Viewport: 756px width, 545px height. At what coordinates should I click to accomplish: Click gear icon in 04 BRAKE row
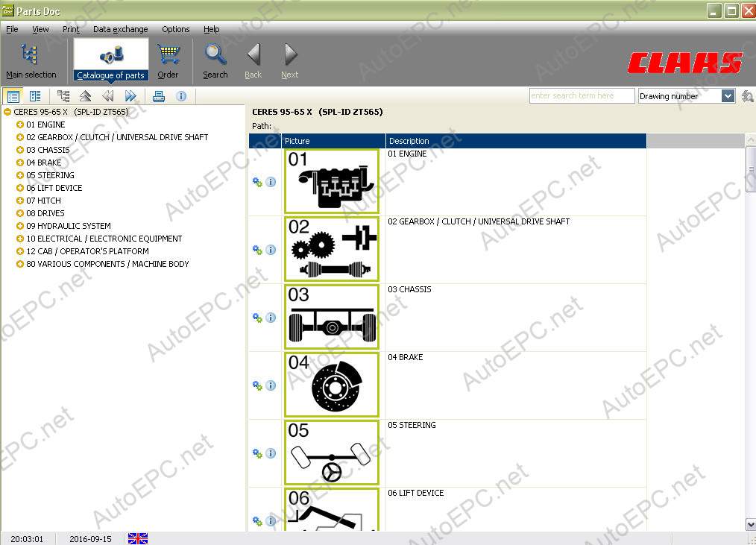point(257,385)
